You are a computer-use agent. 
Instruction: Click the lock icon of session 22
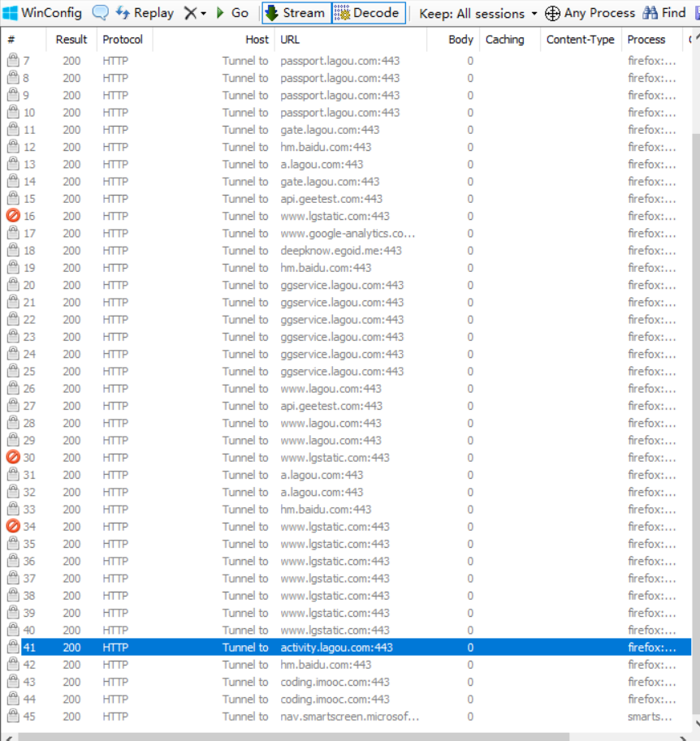pos(13,319)
